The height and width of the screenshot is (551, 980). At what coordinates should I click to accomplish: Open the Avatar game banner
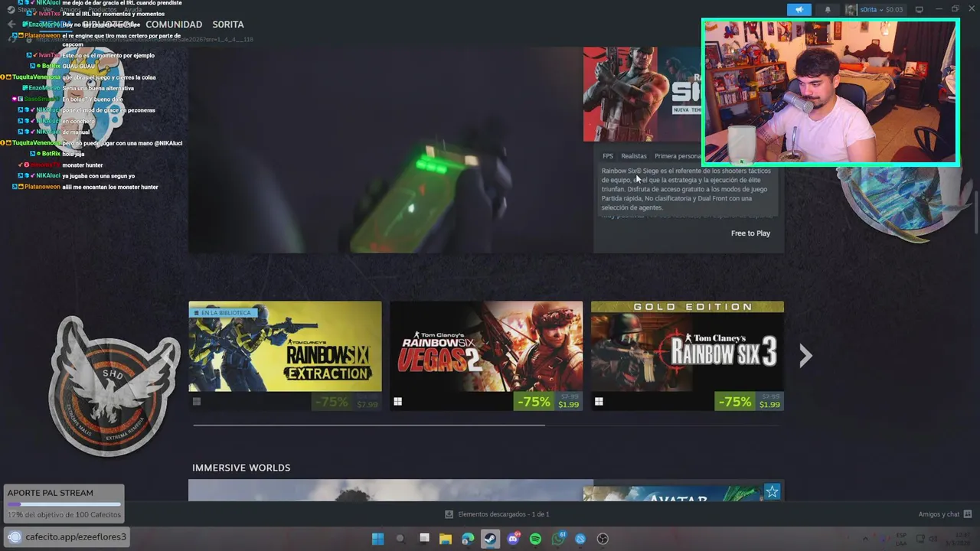[x=684, y=494]
